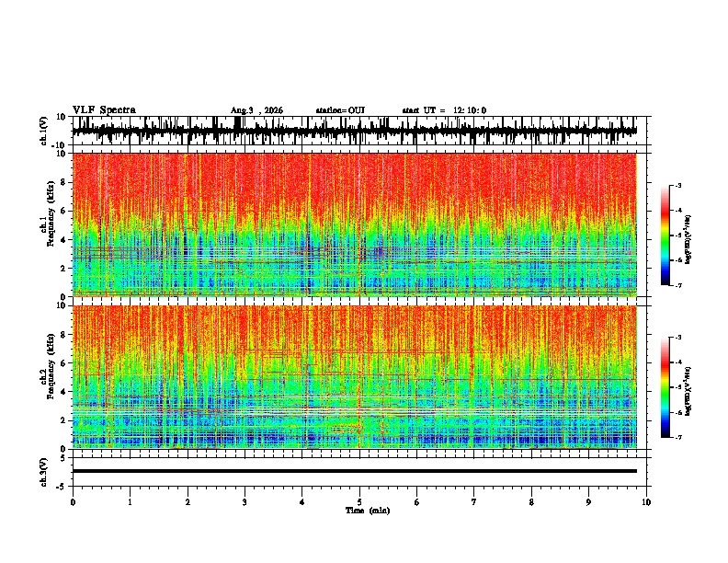The height and width of the screenshot is (563, 728).
Task: Click the "start UT = 12:10:0" header text
Action: (x=444, y=110)
